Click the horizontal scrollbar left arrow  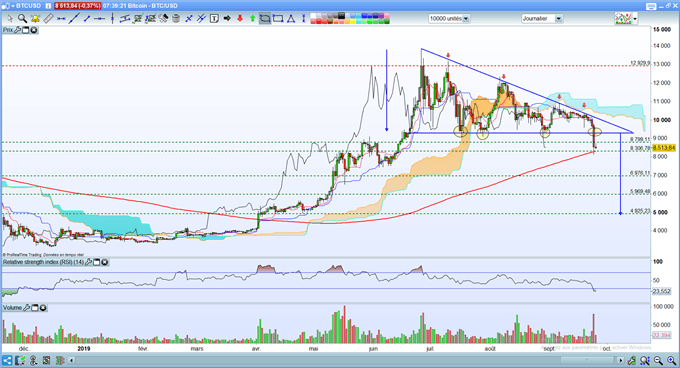[71, 360]
